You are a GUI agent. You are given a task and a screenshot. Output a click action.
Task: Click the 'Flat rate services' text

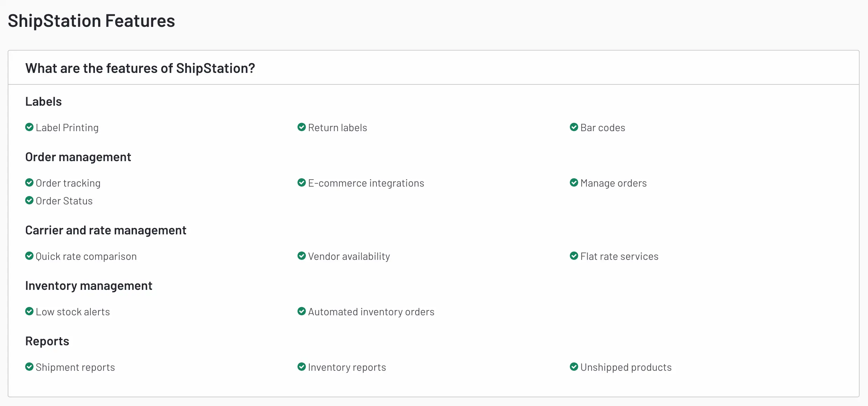[619, 256]
